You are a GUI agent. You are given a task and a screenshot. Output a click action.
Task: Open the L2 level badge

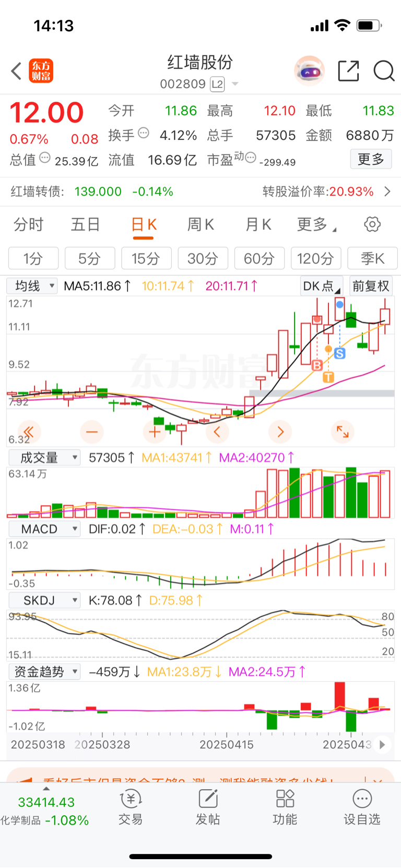tap(217, 84)
